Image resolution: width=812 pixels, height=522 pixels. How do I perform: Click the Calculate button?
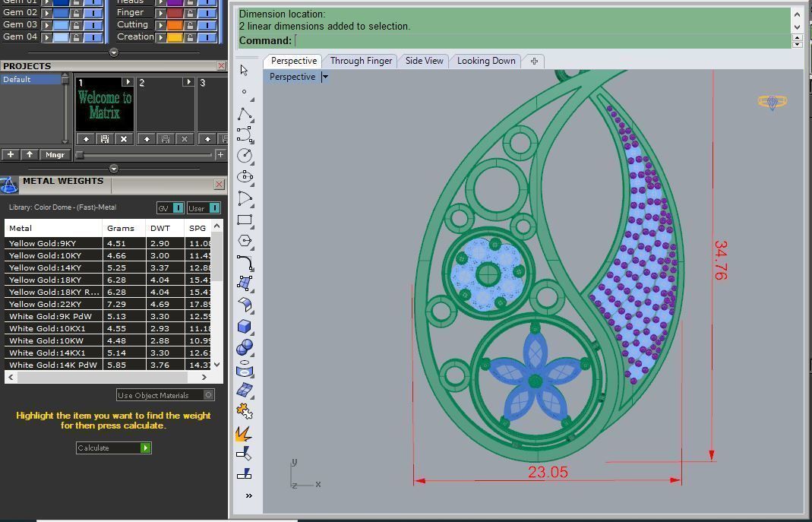[113, 448]
